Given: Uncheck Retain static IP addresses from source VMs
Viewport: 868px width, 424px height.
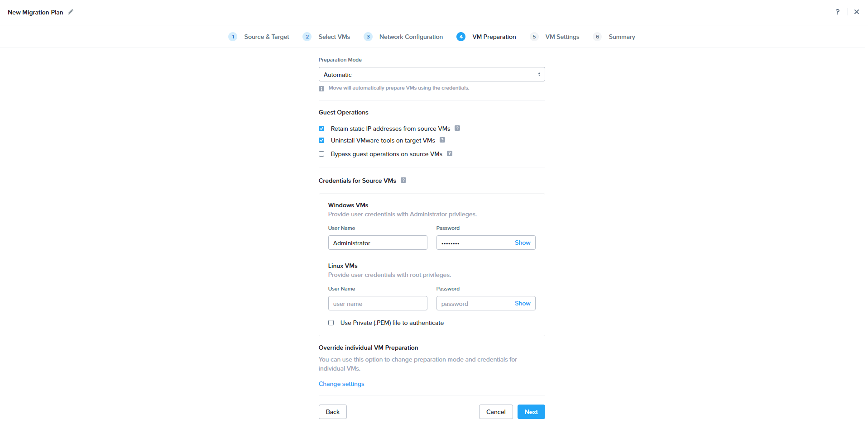Looking at the screenshot, I should 321,129.
